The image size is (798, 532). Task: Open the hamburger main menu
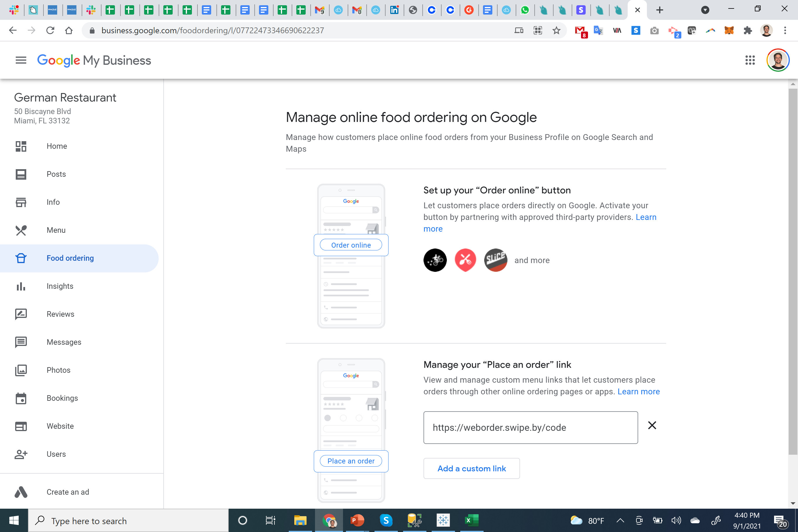[x=21, y=60]
